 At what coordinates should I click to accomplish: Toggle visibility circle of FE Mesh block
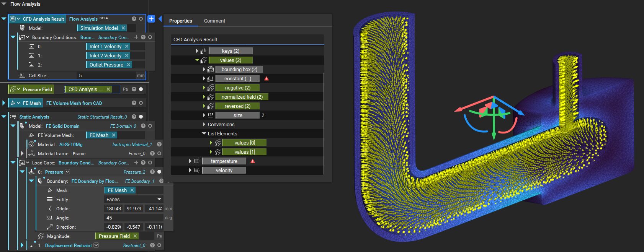pos(141,103)
